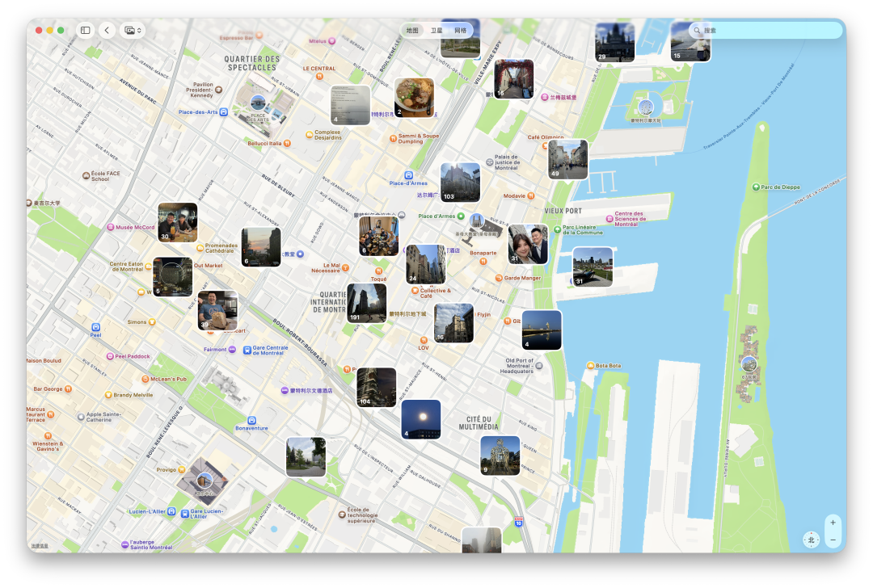Open the 9-photo sculpture cluster thumbnail
Screen dimensions: 873x588
point(500,456)
